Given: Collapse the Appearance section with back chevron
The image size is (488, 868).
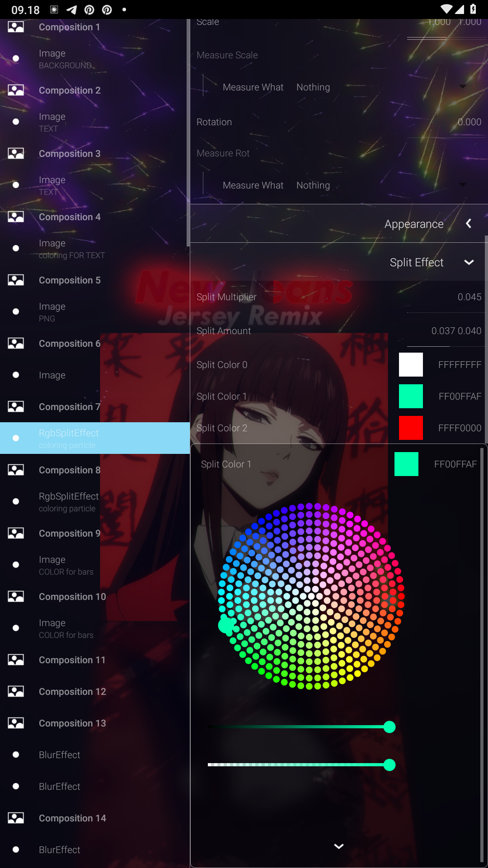Looking at the screenshot, I should (x=469, y=224).
